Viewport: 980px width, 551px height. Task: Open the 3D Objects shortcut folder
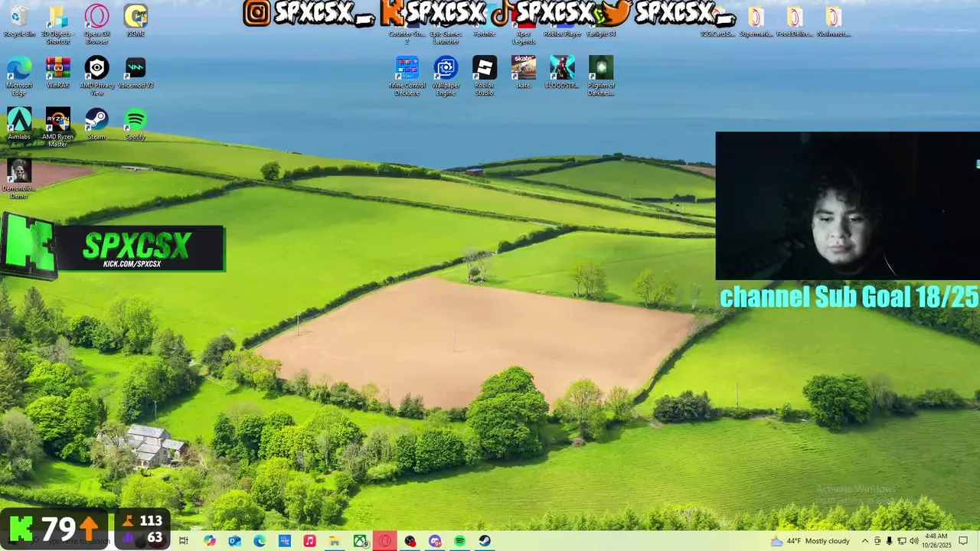point(57,24)
